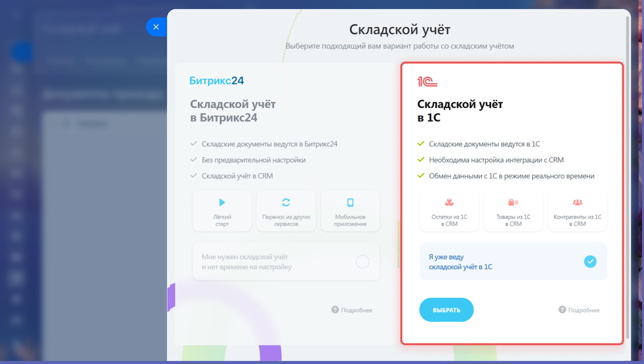Viewport: 644px width, 364px height.
Task: Click the Товары из 1С в CRM label
Action: point(513,220)
